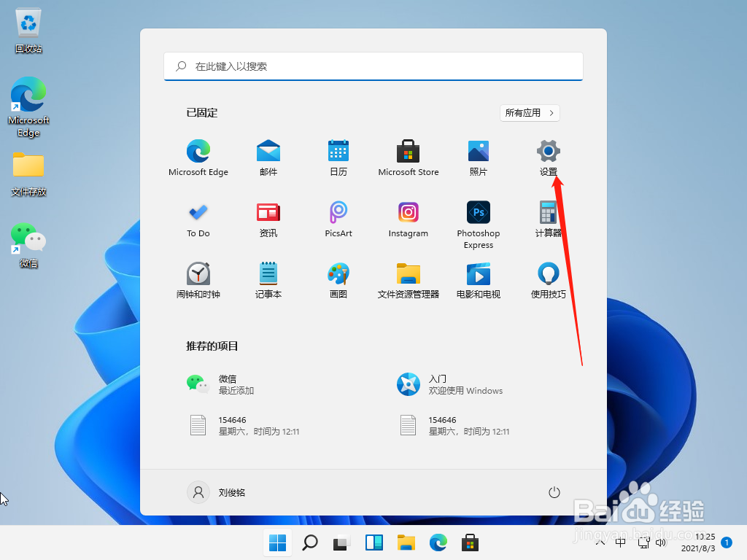747x560 pixels.
Task: Open the 所有应用 (All apps) list
Action: point(530,112)
